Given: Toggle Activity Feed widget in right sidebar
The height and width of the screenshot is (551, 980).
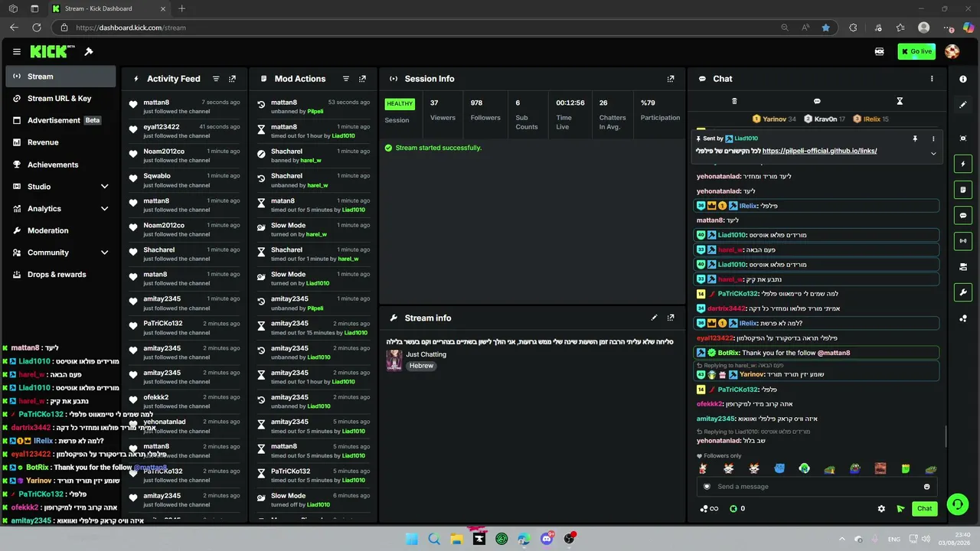Looking at the screenshot, I should pyautogui.click(x=963, y=164).
